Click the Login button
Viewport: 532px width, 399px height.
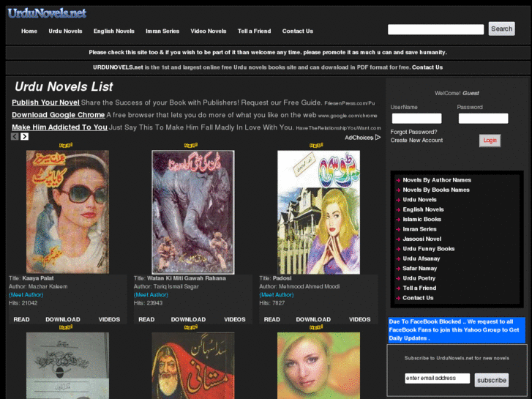[x=490, y=141]
